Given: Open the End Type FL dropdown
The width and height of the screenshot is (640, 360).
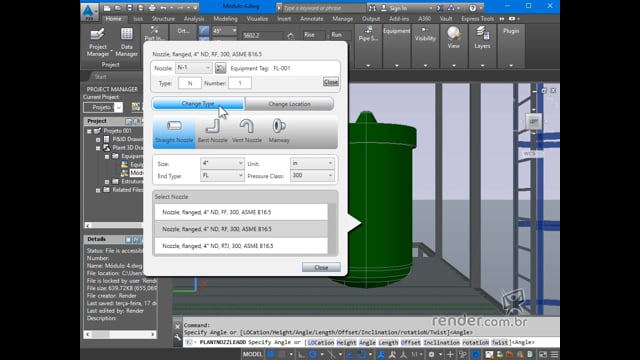Looking at the screenshot, I should [x=222, y=176].
